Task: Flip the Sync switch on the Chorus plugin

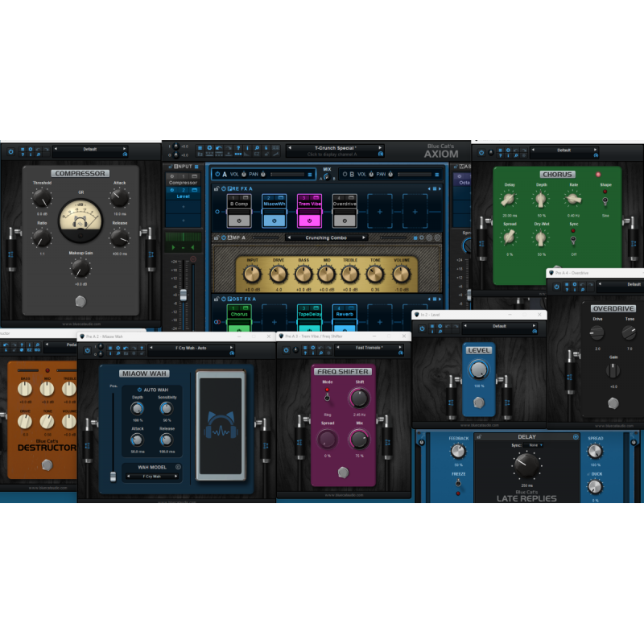Action: click(x=573, y=239)
